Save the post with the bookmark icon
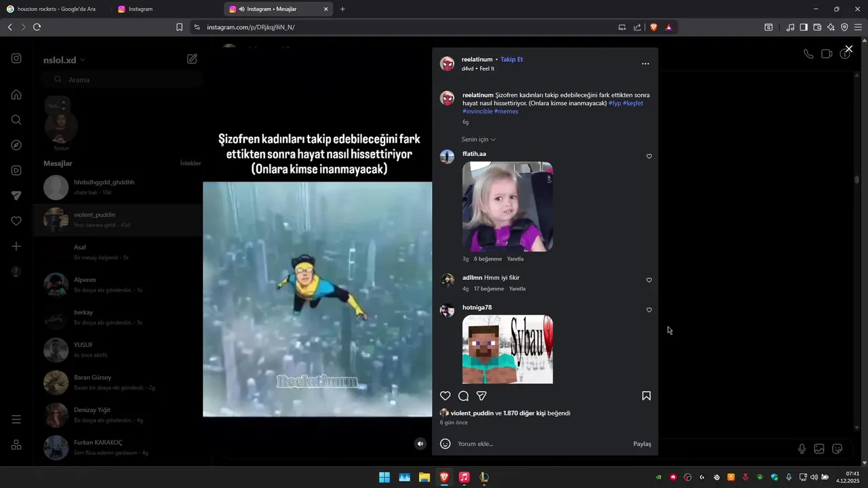868x488 pixels. (646, 396)
